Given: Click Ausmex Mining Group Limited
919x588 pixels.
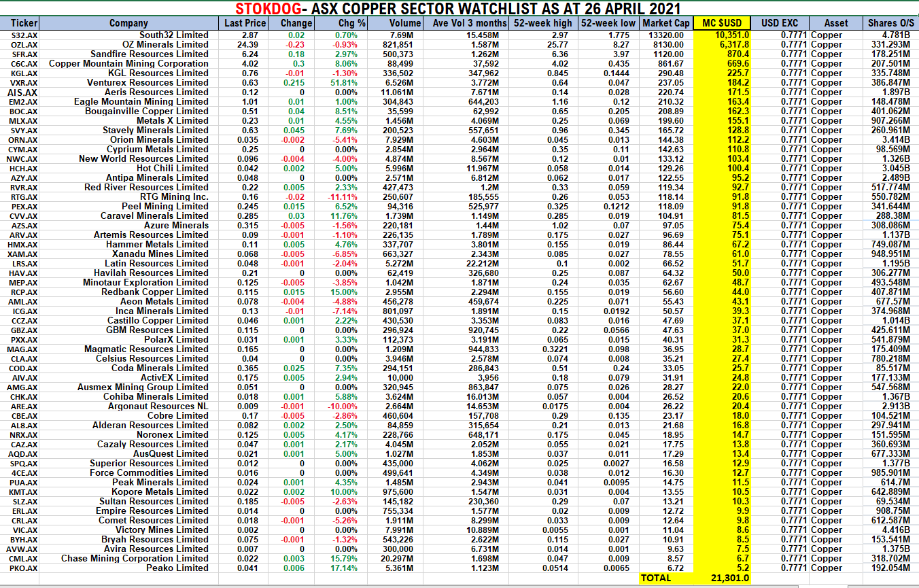Looking at the screenshot, I should coord(143,387).
